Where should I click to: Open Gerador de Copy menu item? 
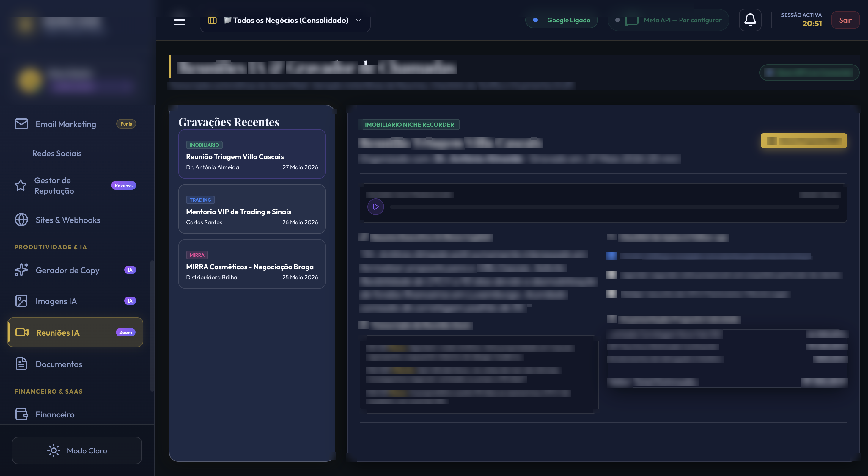75,270
